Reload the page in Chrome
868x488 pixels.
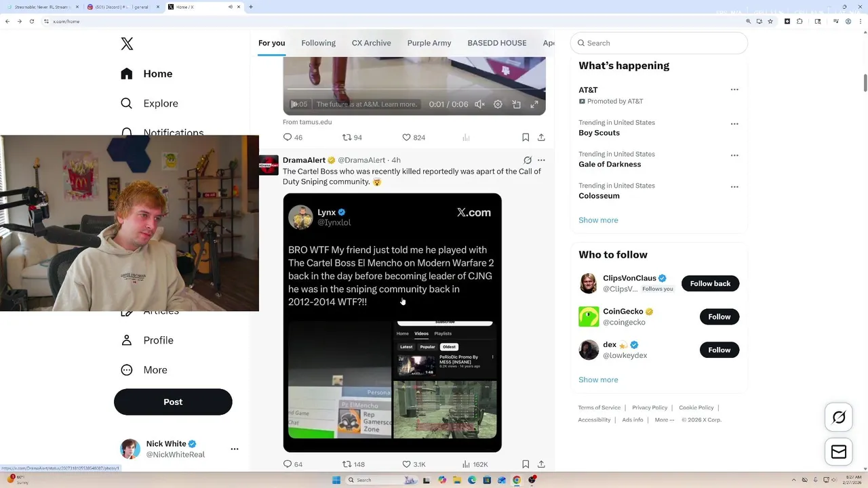click(x=31, y=21)
